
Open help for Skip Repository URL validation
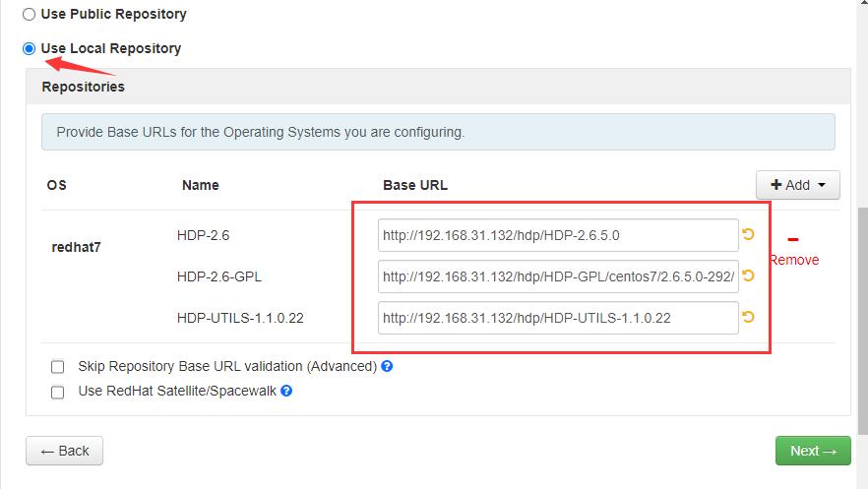tap(387, 366)
